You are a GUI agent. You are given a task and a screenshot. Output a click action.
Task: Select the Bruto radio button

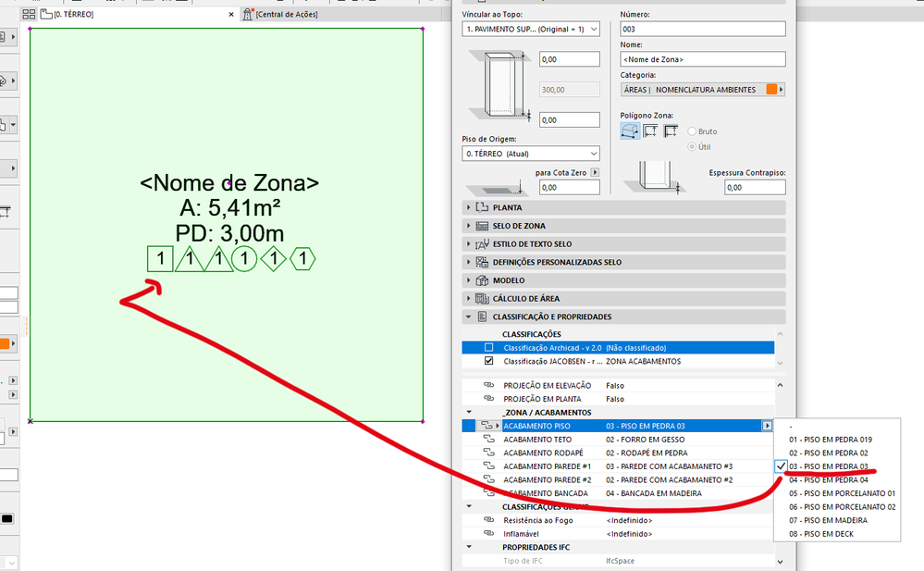click(x=692, y=131)
